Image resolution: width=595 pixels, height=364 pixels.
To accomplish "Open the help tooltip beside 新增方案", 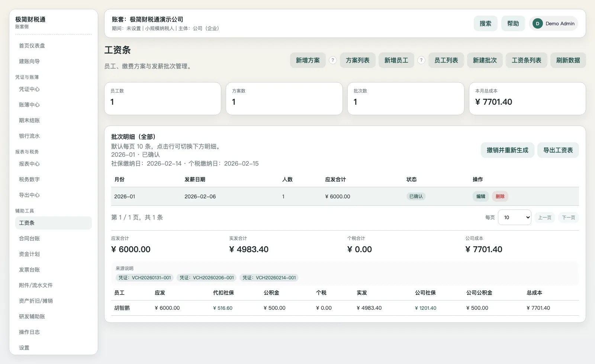I will pos(332,60).
